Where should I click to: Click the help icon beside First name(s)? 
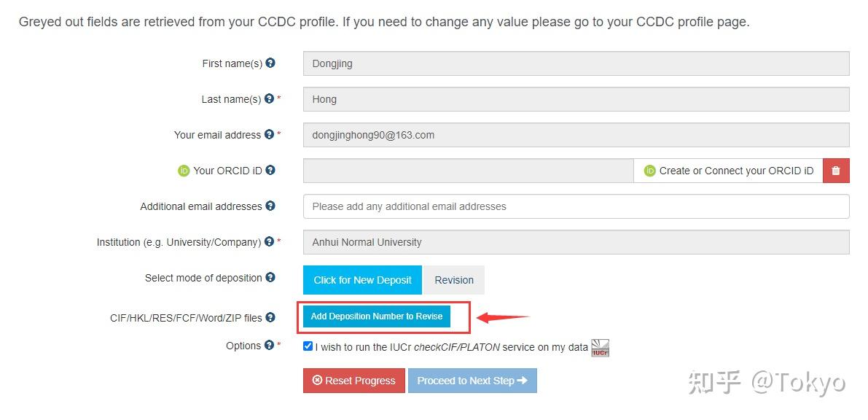(270, 63)
